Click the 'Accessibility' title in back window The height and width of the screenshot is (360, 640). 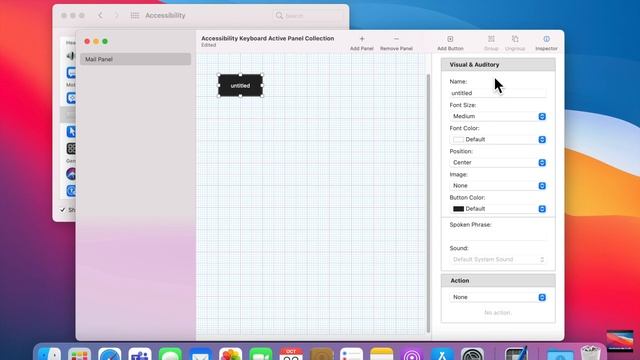pos(165,16)
